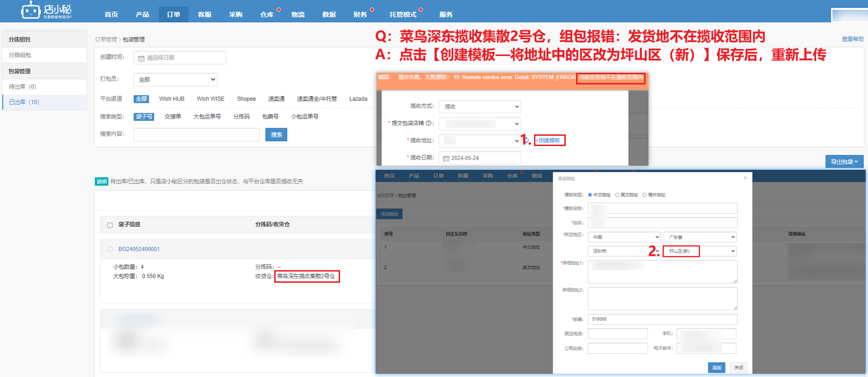868x377 pixels.
Task: Filter by 速卖通全/半托管 channel
Action: (317, 99)
